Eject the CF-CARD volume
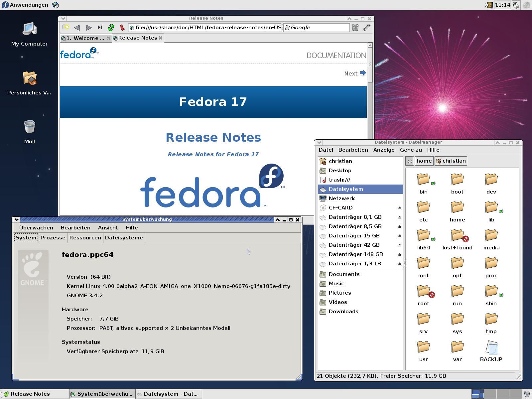This screenshot has height=399, width=532. click(x=400, y=208)
